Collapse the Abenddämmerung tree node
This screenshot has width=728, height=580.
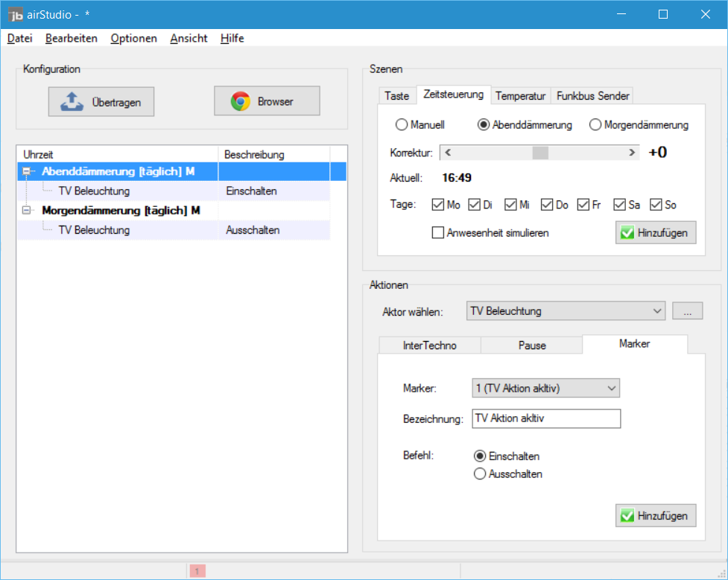(x=28, y=172)
